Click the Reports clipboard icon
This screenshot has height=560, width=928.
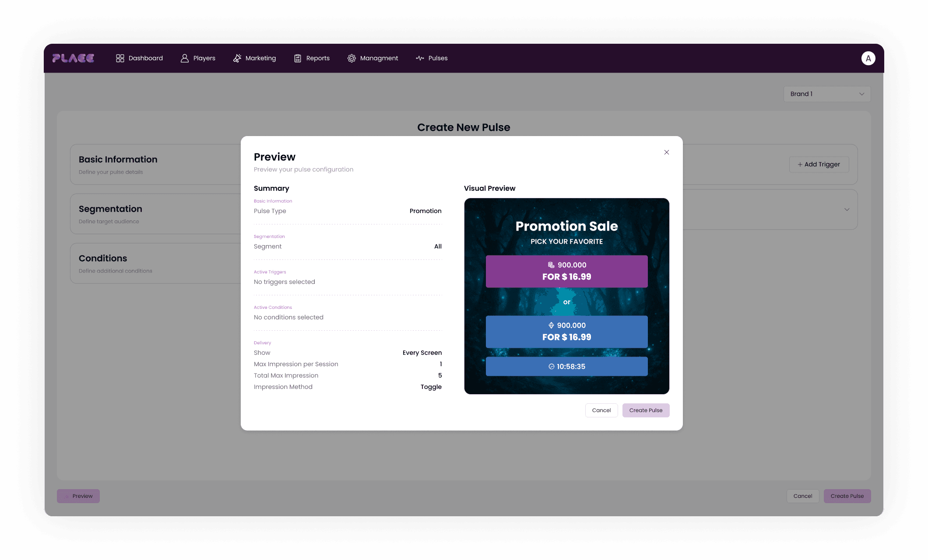coord(298,58)
